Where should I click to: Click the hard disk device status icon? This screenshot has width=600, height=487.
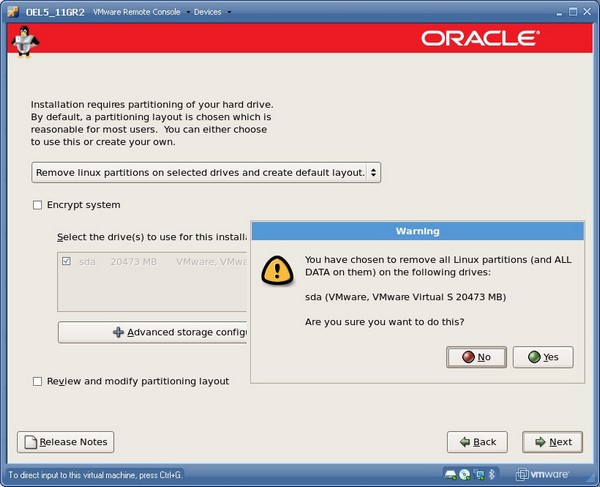[x=452, y=474]
